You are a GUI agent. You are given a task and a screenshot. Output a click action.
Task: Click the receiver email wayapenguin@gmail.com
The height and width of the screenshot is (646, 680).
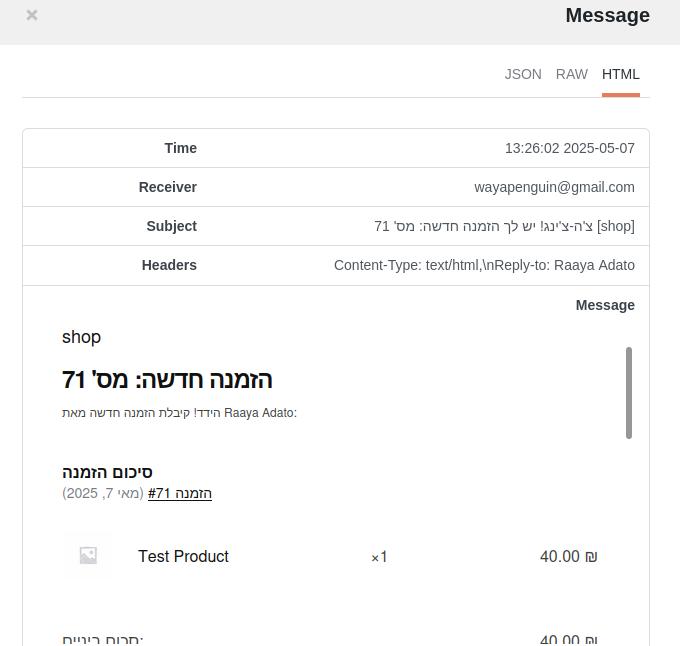click(554, 187)
